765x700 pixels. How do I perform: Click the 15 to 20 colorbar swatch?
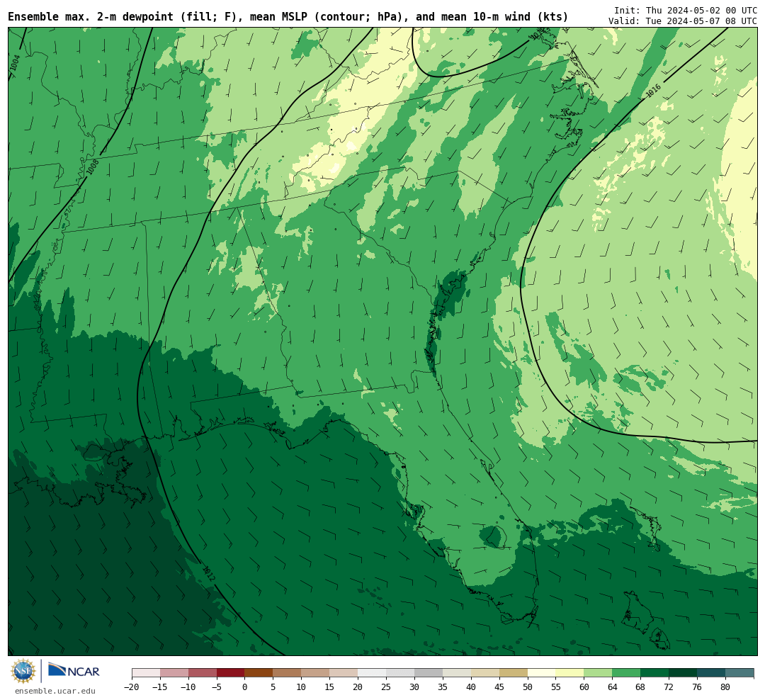coord(344,673)
